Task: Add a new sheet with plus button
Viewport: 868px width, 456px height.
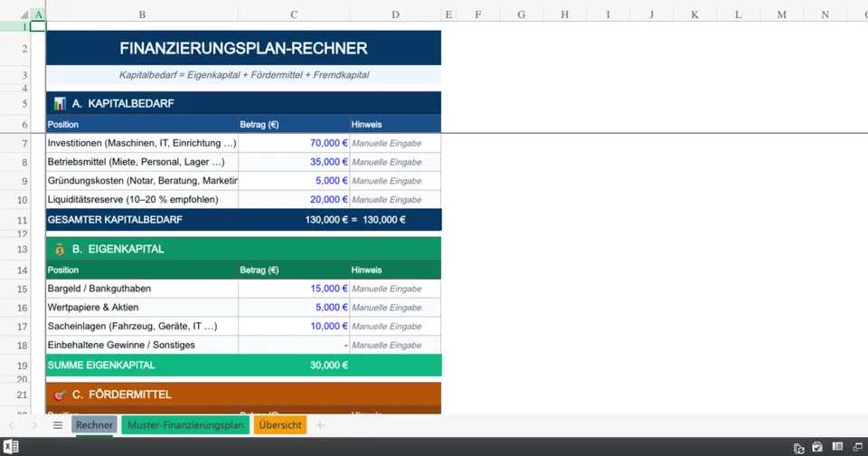Action: 320,425
